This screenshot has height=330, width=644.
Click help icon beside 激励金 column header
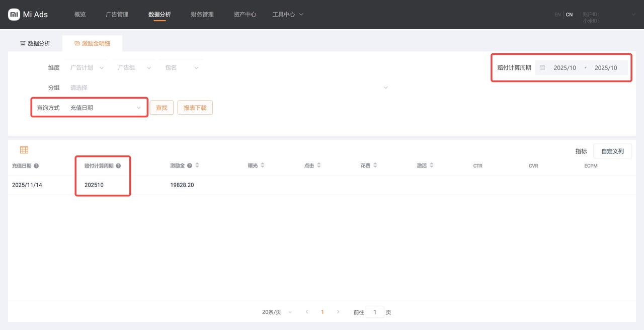tap(190, 166)
